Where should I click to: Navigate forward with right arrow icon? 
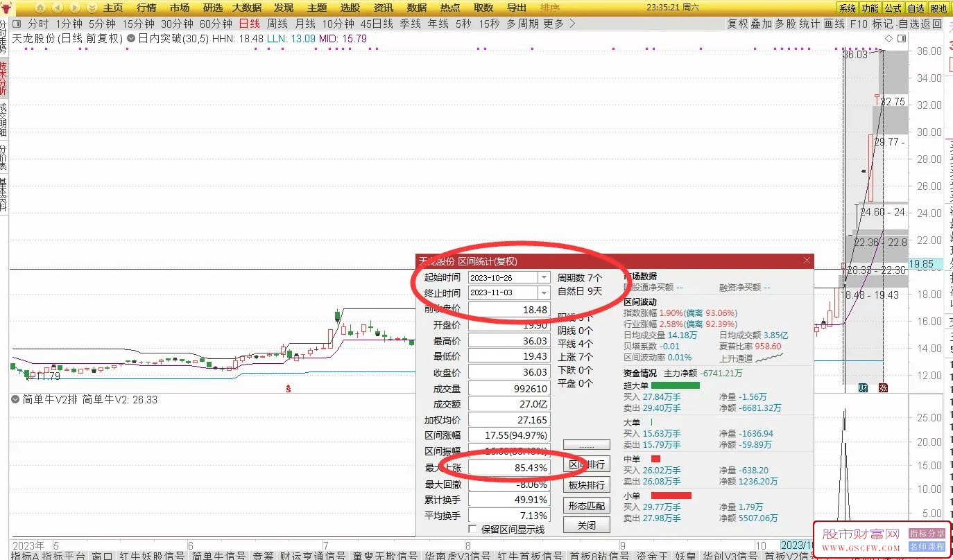75,8
